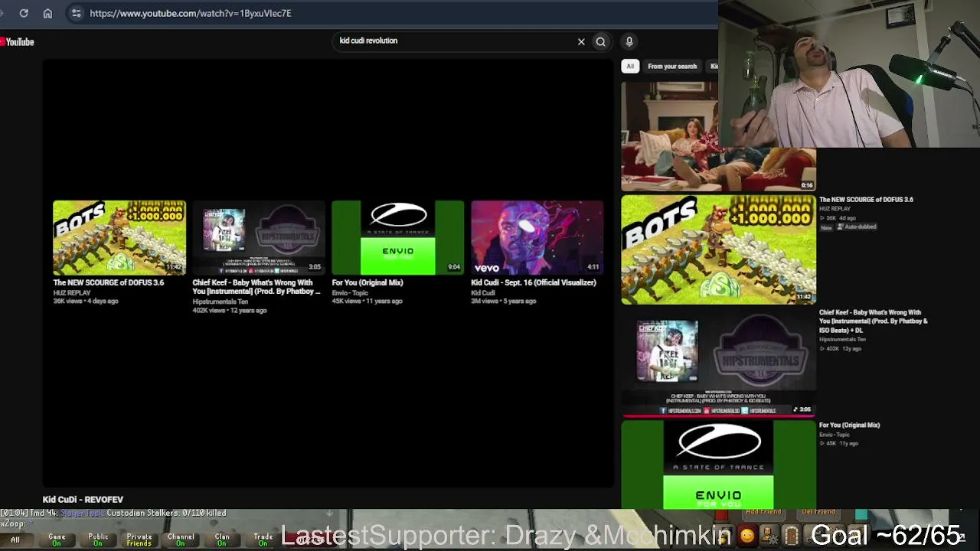Open endscreen title 'The NEW SCOURGE of DOFUS 3.6'
Screen dimensions: 980x551
(109, 282)
